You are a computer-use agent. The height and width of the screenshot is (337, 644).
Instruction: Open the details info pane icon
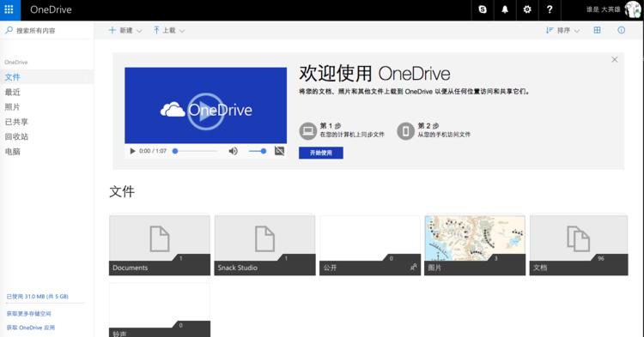pos(622,30)
